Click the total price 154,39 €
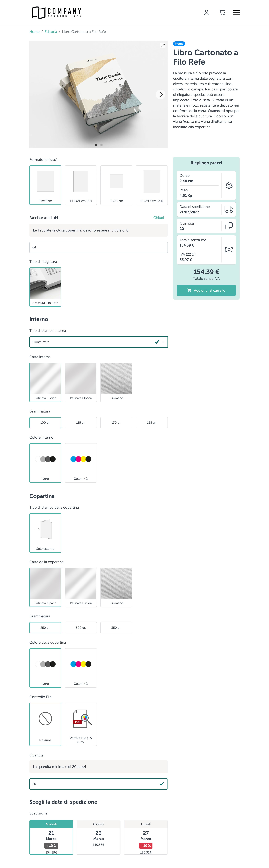This screenshot has width=269, height=868. pos(206,272)
